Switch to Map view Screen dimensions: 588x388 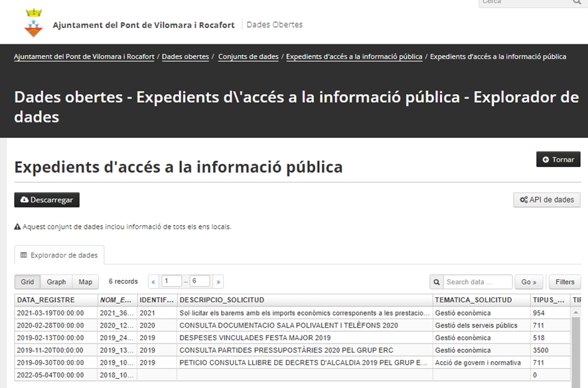(x=86, y=282)
